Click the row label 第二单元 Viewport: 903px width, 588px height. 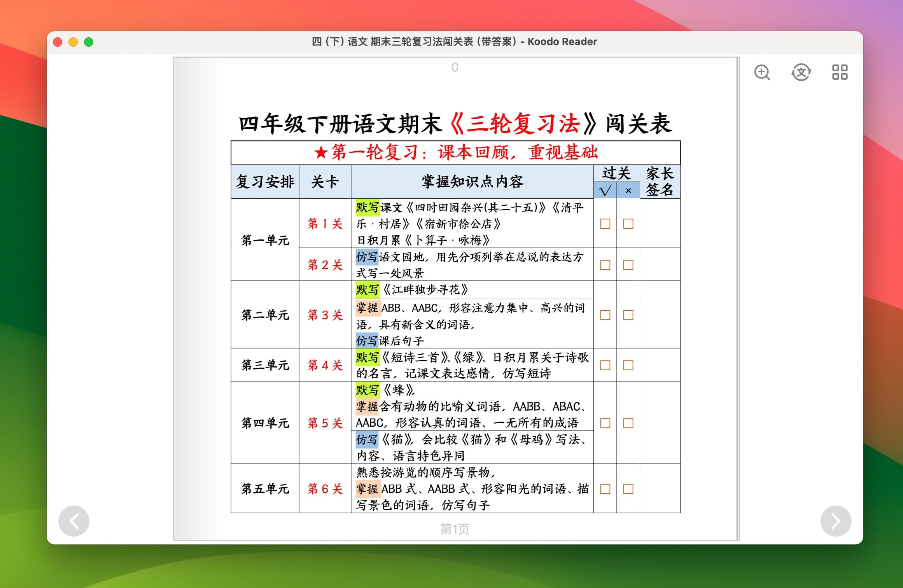(265, 315)
